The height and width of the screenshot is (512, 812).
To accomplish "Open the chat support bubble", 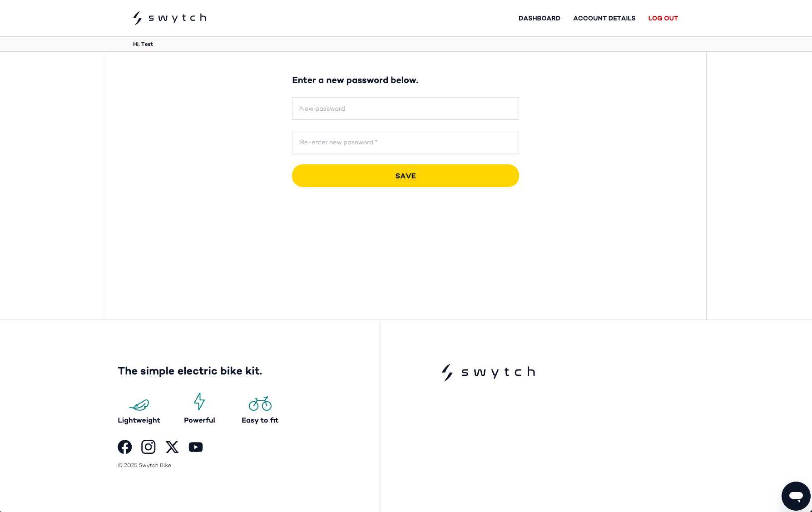I will point(796,496).
